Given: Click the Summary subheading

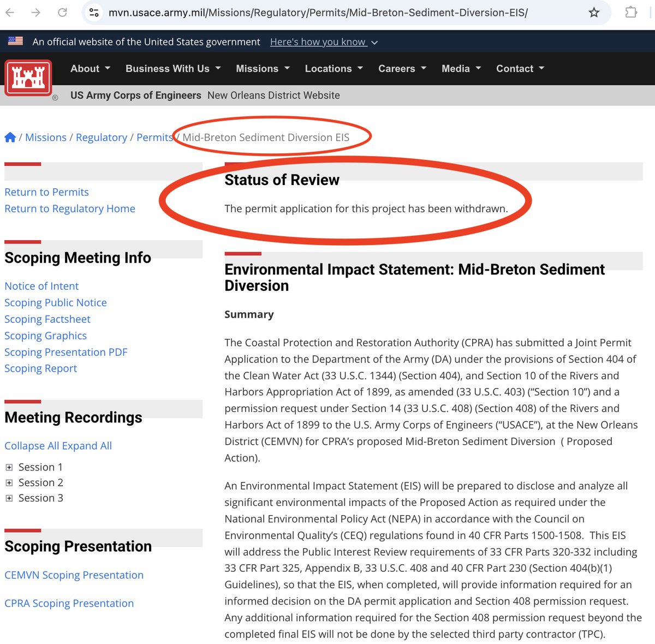Looking at the screenshot, I should 249,314.
